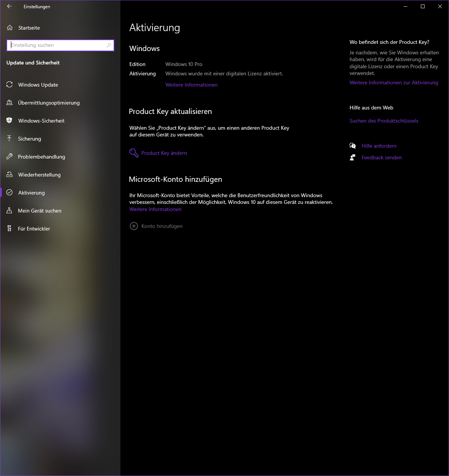Click the Update und Sicherheit section title
Screen dimensions: 449x476
pos(33,63)
